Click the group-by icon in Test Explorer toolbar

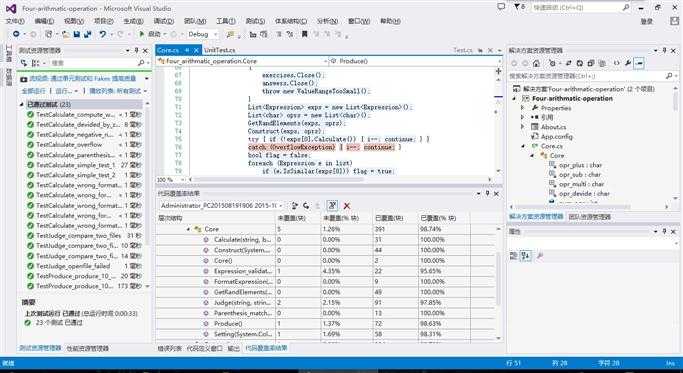tap(36, 63)
